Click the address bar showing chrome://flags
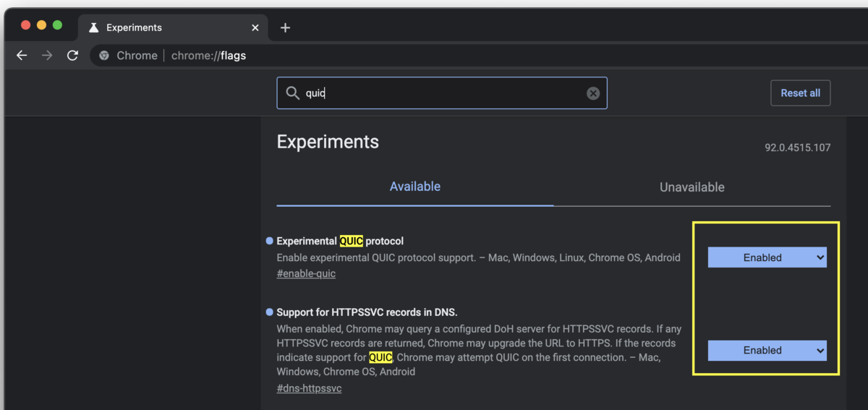868x410 pixels. [x=477, y=56]
